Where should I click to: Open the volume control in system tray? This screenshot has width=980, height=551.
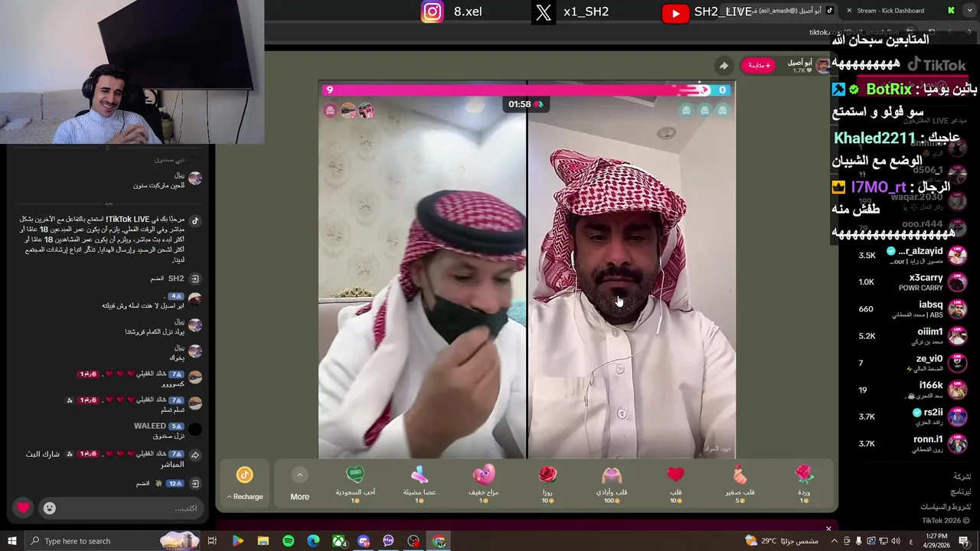tap(895, 541)
